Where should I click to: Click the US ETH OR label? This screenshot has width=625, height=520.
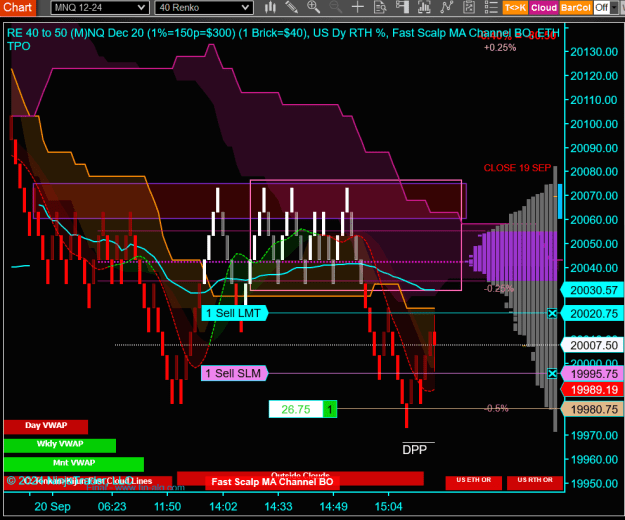[474, 481]
